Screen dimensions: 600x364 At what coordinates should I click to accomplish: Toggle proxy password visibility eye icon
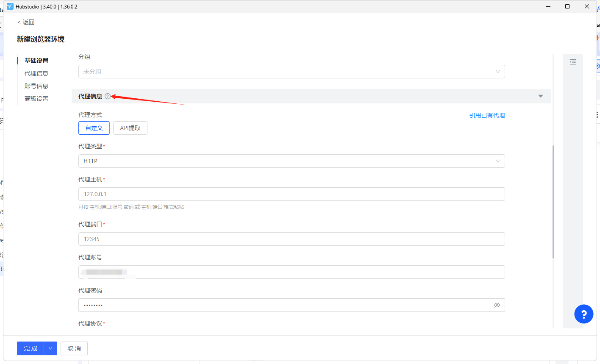tap(497, 305)
